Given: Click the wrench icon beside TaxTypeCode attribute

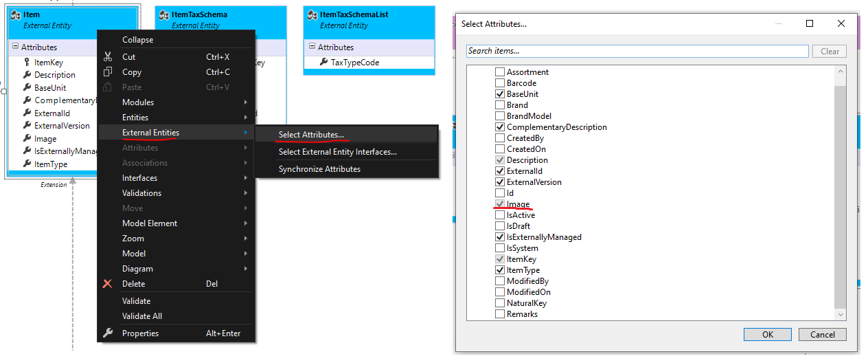Looking at the screenshot, I should (323, 63).
